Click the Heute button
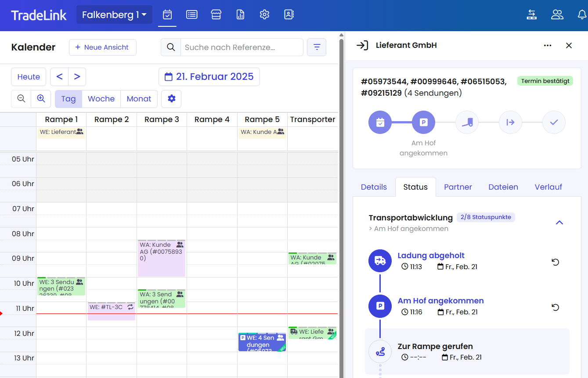The height and width of the screenshot is (378, 588). tap(29, 77)
